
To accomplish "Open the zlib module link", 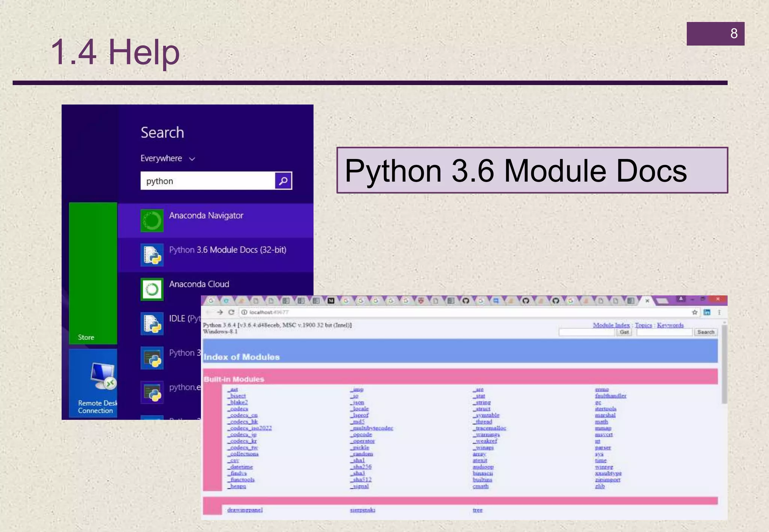I will [600, 486].
